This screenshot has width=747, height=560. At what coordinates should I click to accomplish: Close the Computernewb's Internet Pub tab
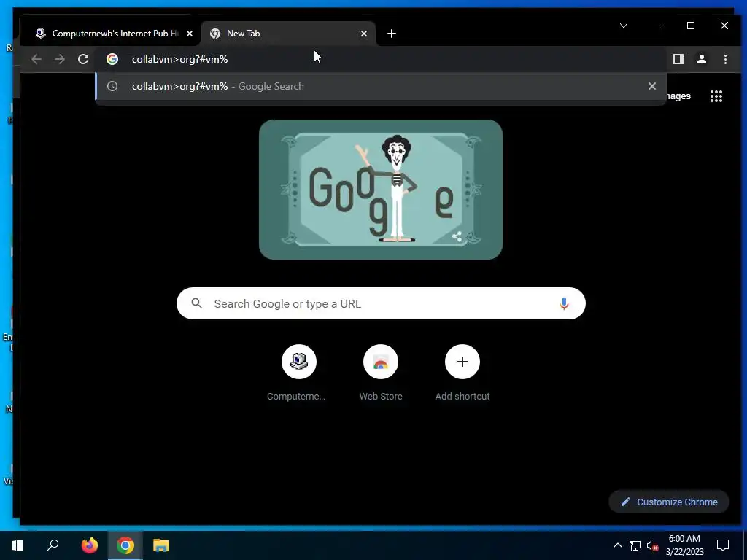pos(190,34)
